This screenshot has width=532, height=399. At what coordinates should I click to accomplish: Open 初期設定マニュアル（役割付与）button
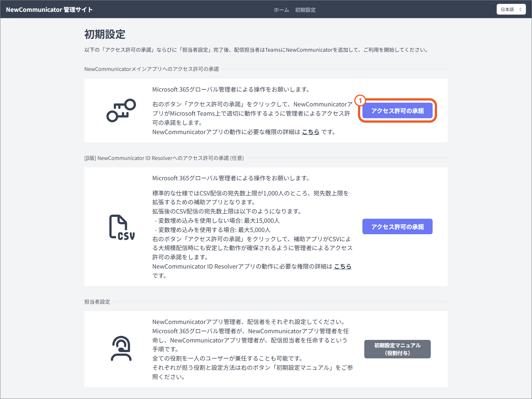pos(398,349)
